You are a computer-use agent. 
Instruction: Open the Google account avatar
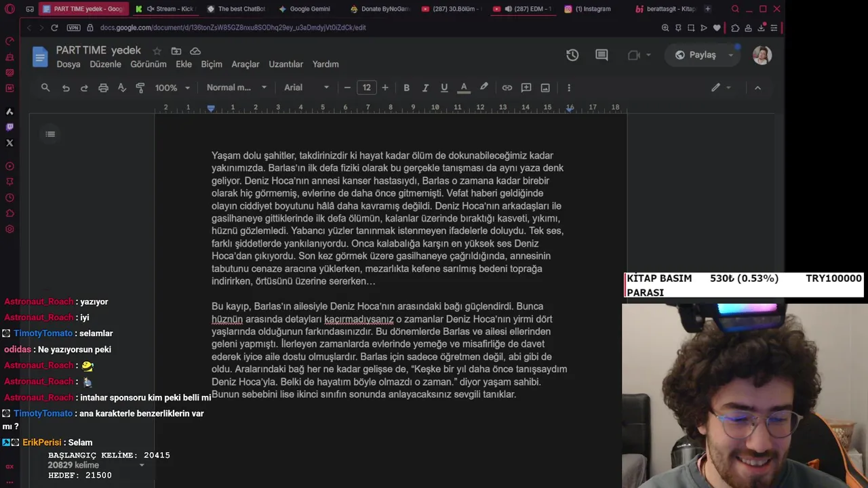click(762, 55)
